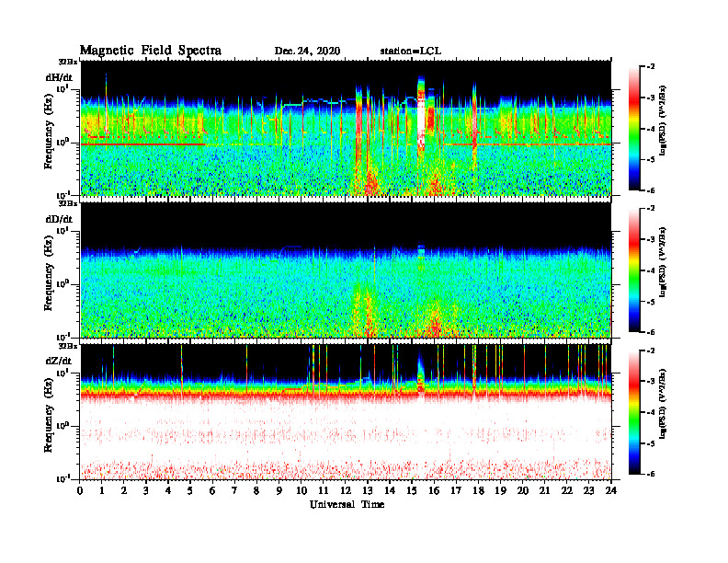This screenshot has height=563, width=728.
Task: Click hour 20 on the Universal Time axis
Action: tap(523, 491)
